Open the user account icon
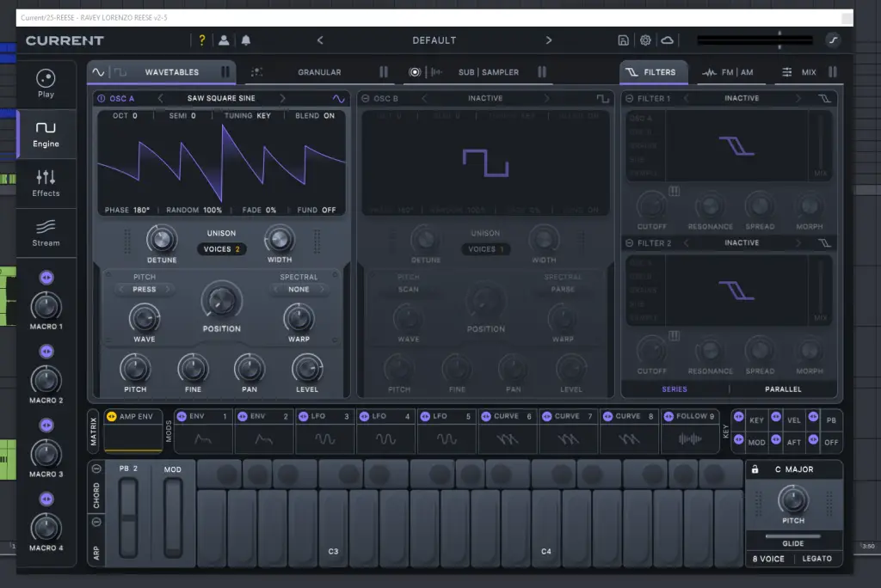 224,40
